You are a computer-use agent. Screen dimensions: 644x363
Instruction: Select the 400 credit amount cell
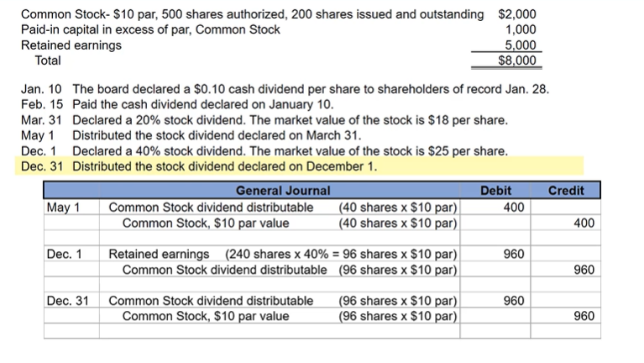584,223
